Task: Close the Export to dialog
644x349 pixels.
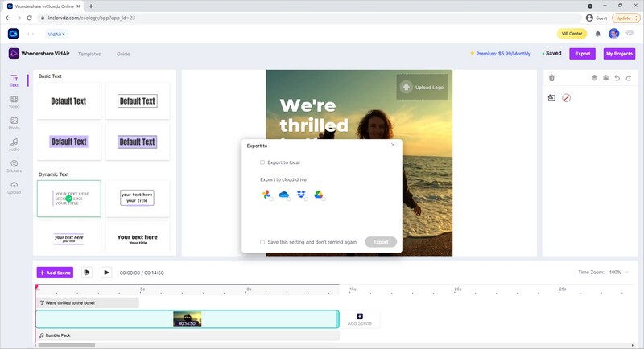Action: click(393, 145)
